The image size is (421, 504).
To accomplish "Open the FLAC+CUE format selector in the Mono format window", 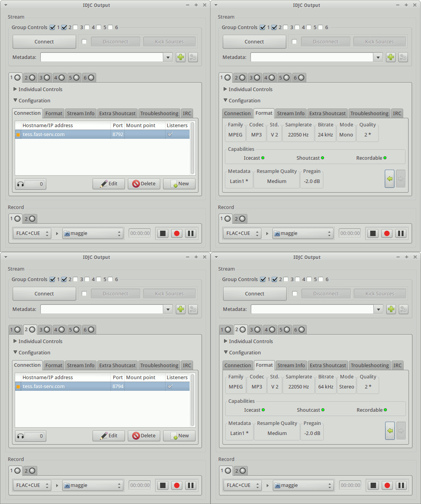I will (242, 233).
